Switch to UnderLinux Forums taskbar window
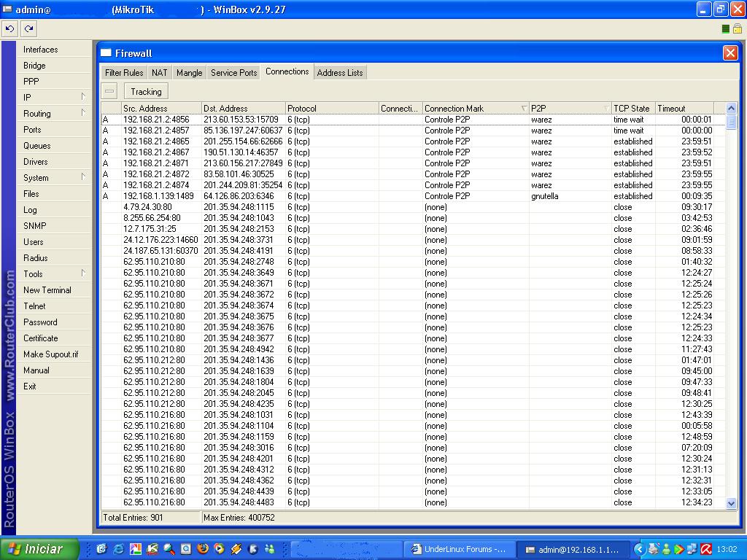Screen dimensions: 747x560 point(460,550)
